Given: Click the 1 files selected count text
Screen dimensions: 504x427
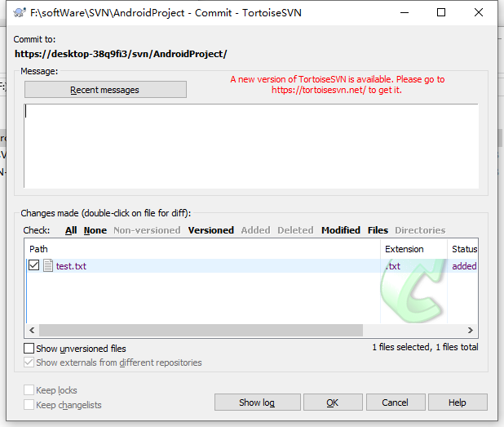Looking at the screenshot, I should click(x=425, y=347).
